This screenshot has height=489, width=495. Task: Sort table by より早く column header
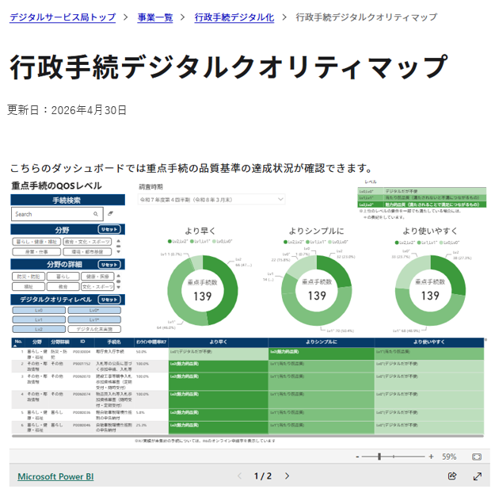pyautogui.click(x=218, y=342)
